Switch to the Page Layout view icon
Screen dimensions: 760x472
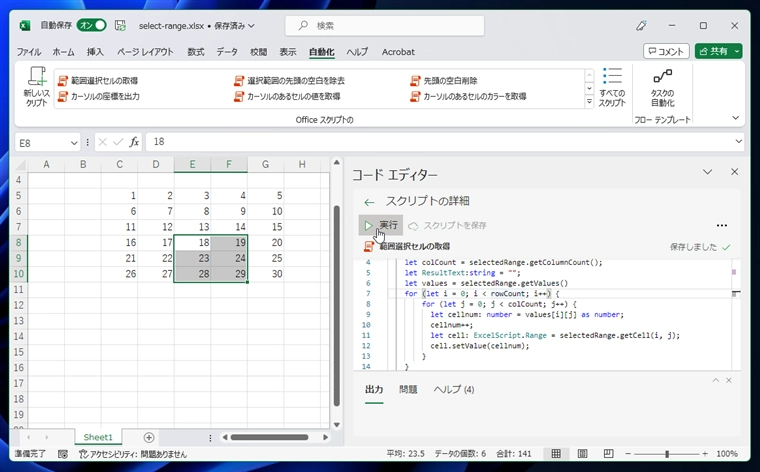(583, 454)
